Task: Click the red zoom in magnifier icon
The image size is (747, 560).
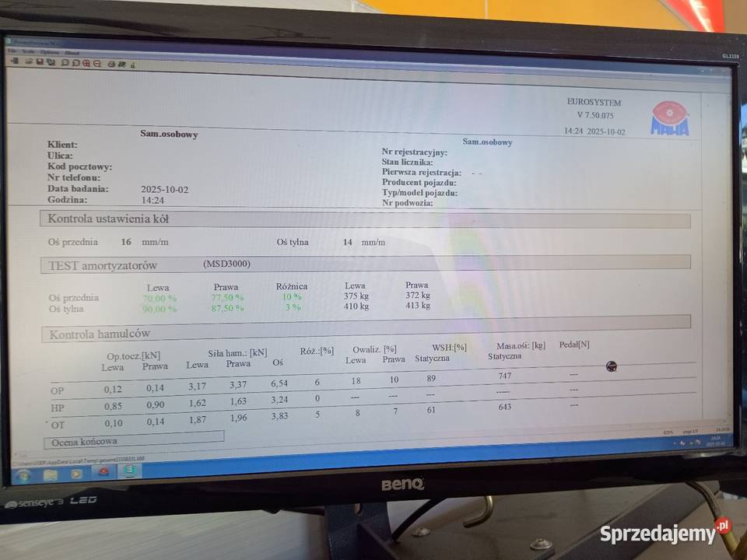Action: pyautogui.click(x=86, y=63)
